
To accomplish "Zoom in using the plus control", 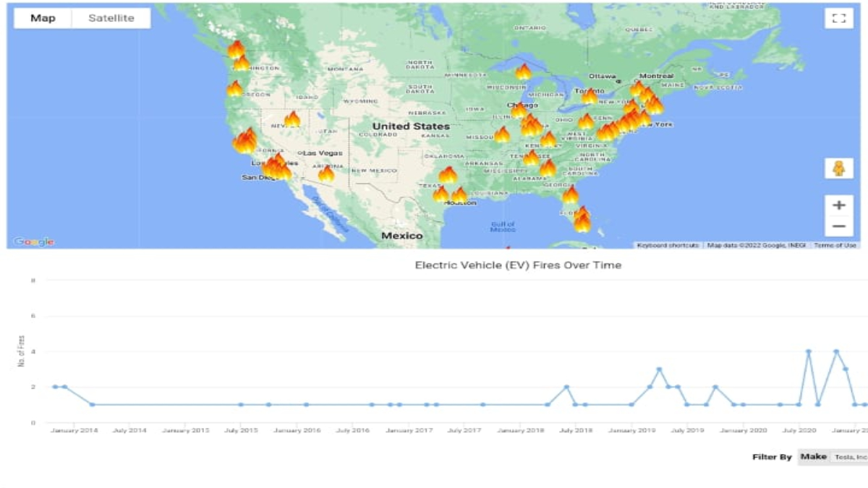I will (x=838, y=205).
